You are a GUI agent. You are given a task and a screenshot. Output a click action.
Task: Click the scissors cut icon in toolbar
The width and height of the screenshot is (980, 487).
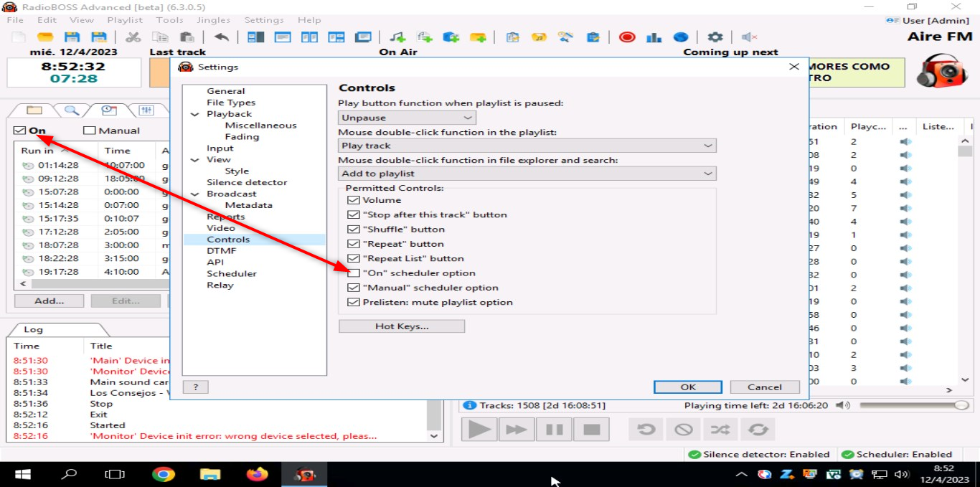(133, 37)
